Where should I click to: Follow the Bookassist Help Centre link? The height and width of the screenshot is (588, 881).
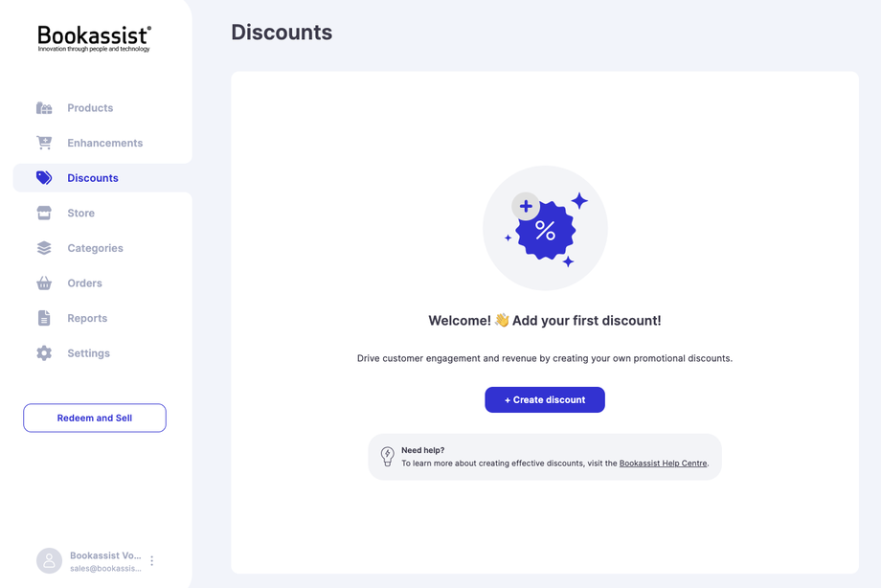pyautogui.click(x=663, y=464)
